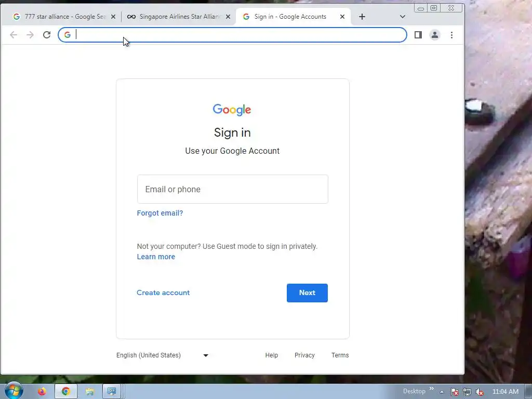The height and width of the screenshot is (399, 532).
Task: Toggle the Chrome side panel
Action: tap(418, 35)
